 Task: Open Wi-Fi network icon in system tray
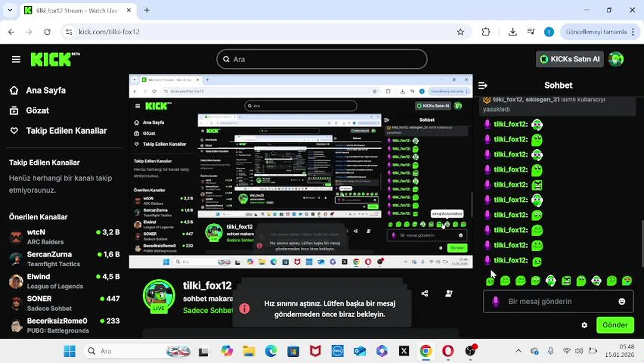(x=566, y=351)
